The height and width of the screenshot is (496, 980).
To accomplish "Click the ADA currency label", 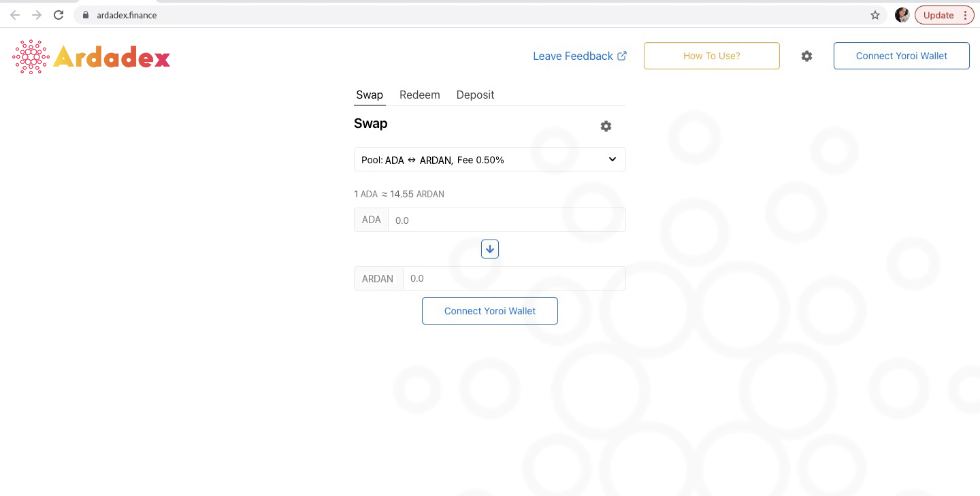I will point(371,220).
